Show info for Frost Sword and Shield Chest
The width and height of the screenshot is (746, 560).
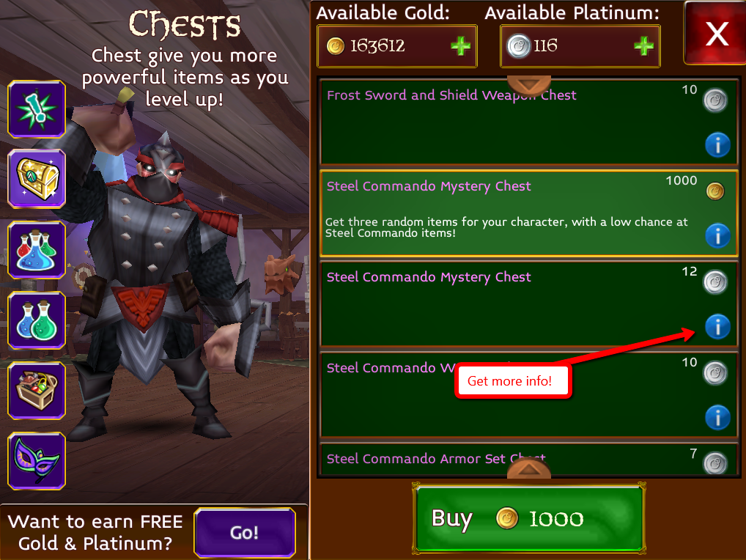coord(717,144)
